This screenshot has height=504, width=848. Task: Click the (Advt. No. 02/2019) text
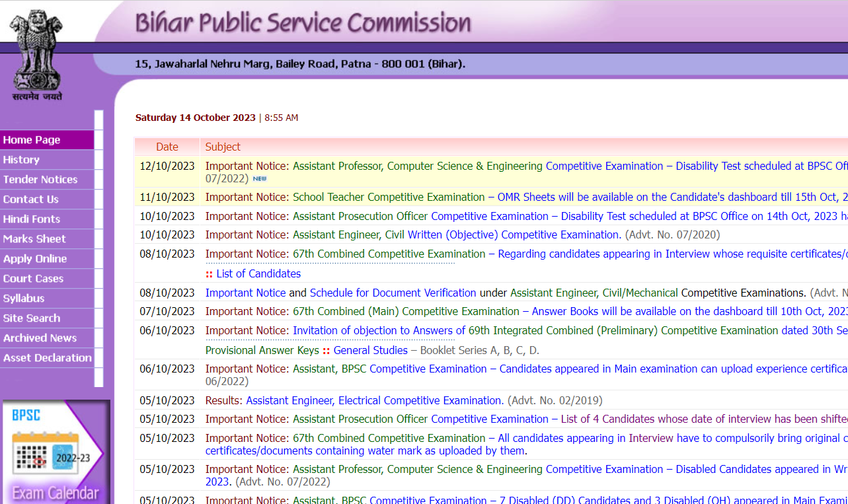coord(555,401)
